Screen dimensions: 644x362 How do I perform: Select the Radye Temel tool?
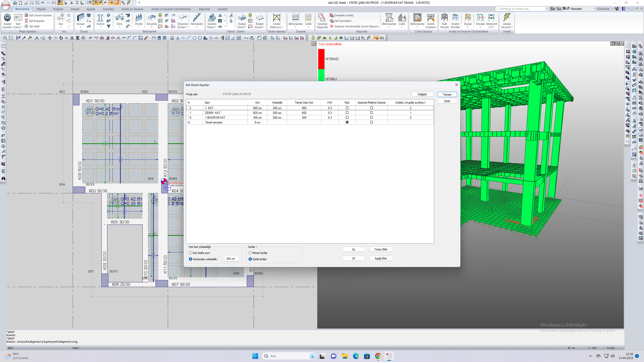[242, 21]
